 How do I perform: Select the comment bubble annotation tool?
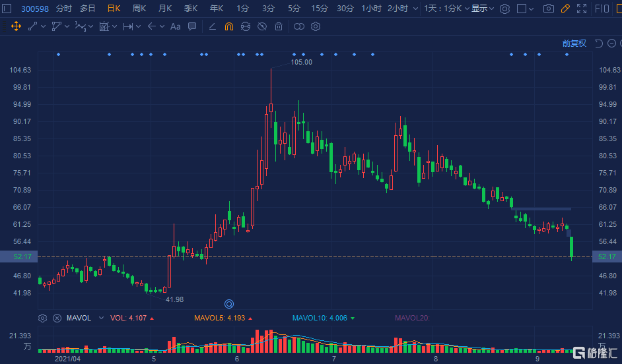click(192, 26)
